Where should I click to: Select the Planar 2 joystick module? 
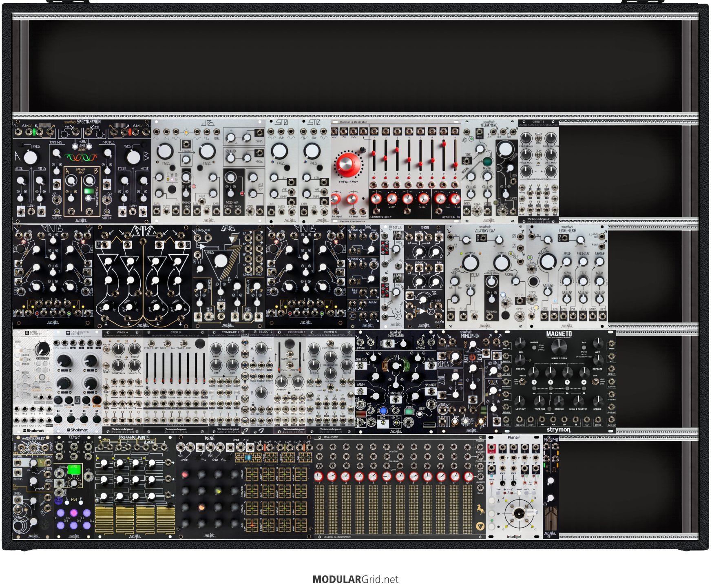point(514,487)
